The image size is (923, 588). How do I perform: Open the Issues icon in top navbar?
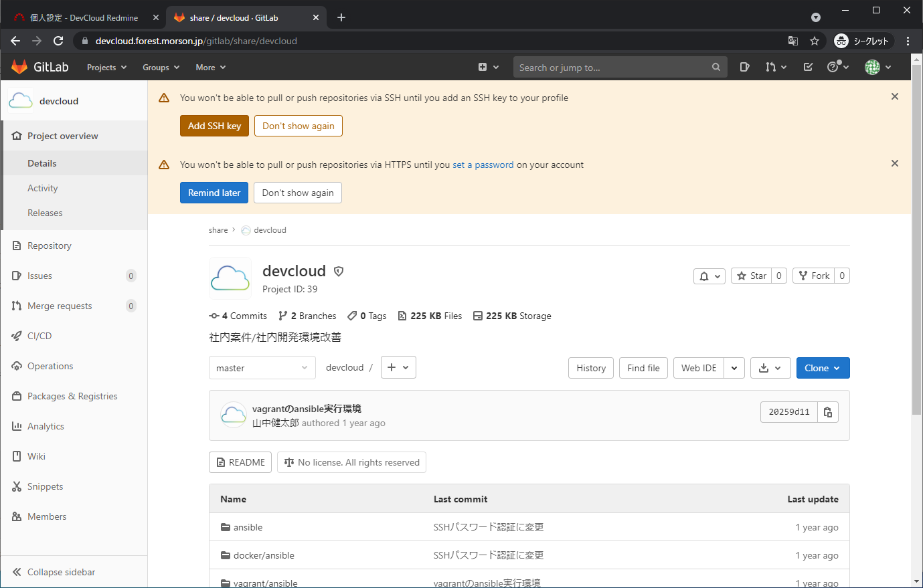pyautogui.click(x=744, y=67)
